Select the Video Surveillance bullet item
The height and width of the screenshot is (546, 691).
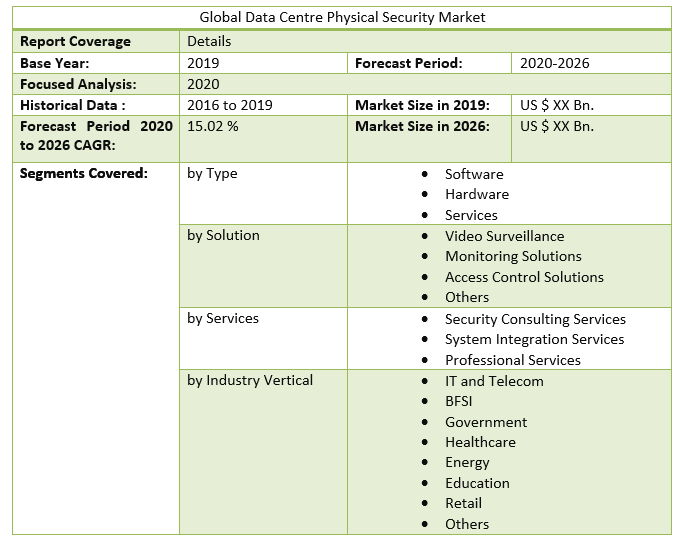pyautogui.click(x=504, y=236)
